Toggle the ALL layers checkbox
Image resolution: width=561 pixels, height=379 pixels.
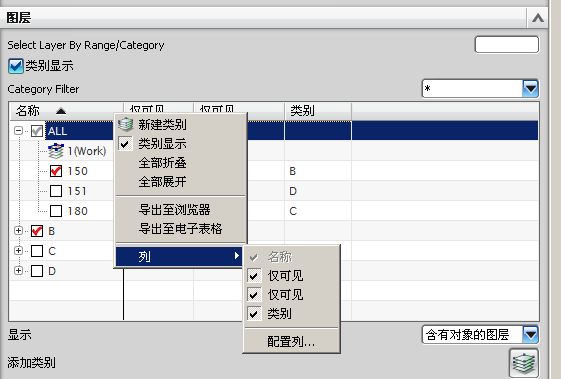tap(37, 131)
